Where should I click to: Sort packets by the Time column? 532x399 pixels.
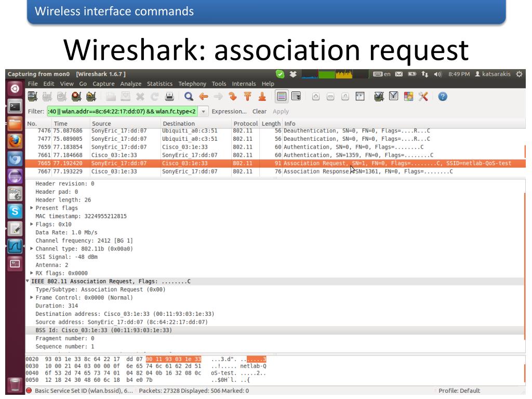click(71, 124)
